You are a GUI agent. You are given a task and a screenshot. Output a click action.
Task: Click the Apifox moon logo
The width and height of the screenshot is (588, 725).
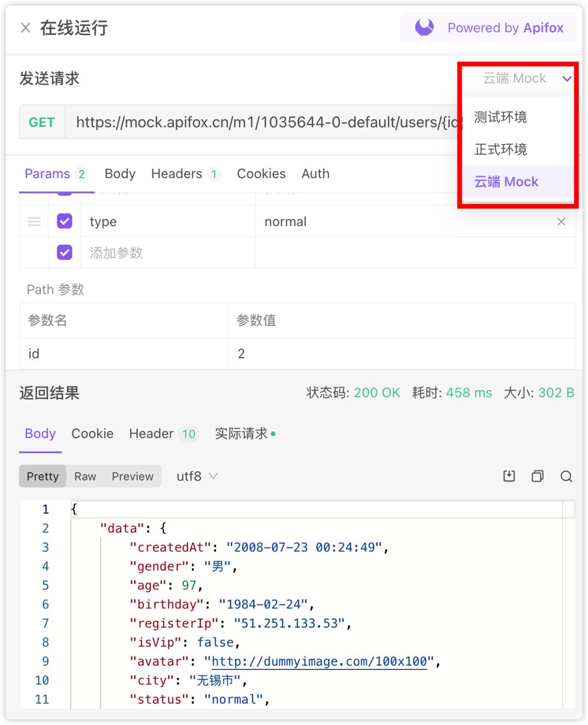tap(424, 27)
